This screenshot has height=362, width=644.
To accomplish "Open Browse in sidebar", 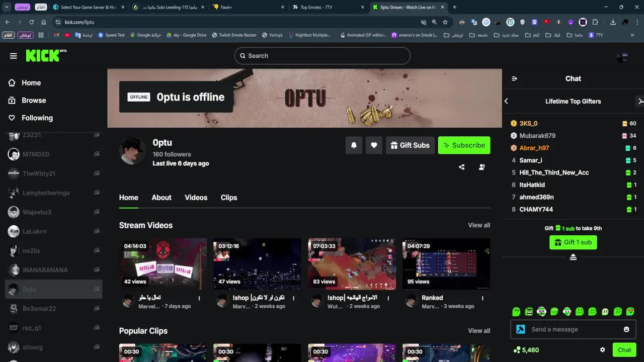I will point(34,101).
